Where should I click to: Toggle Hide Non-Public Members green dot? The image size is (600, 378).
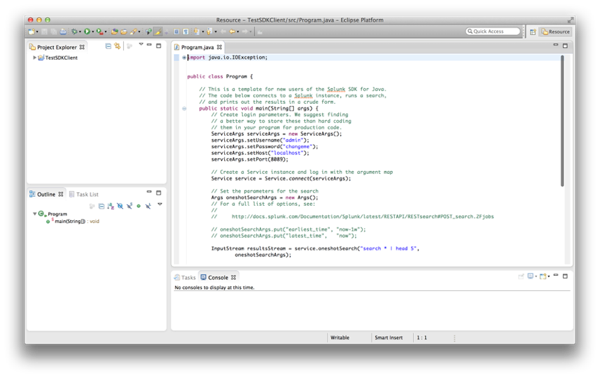(139, 206)
